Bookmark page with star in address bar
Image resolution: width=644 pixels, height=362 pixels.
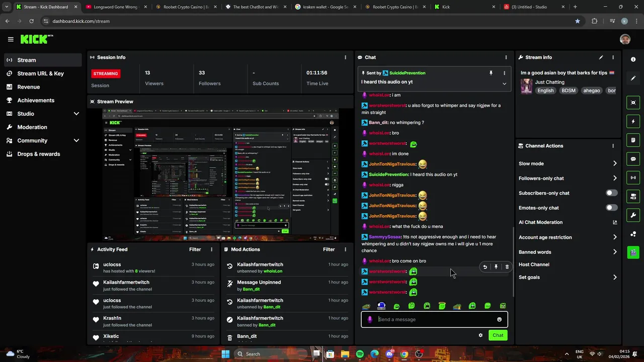click(x=578, y=21)
